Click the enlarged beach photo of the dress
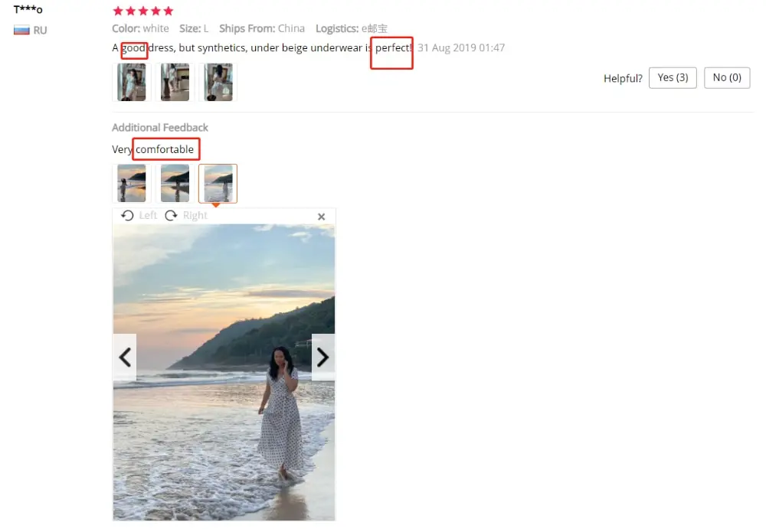This screenshot has height=532, width=766. pyautogui.click(x=224, y=372)
